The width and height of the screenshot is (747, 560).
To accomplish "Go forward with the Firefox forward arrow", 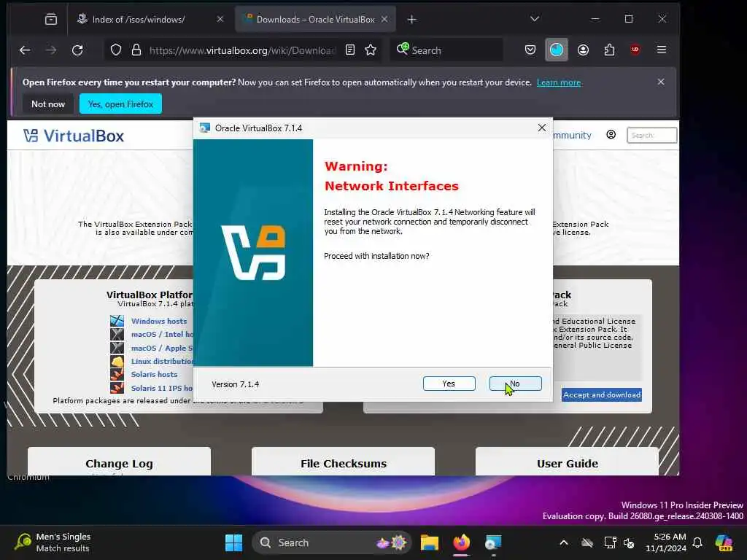I will [x=51, y=50].
